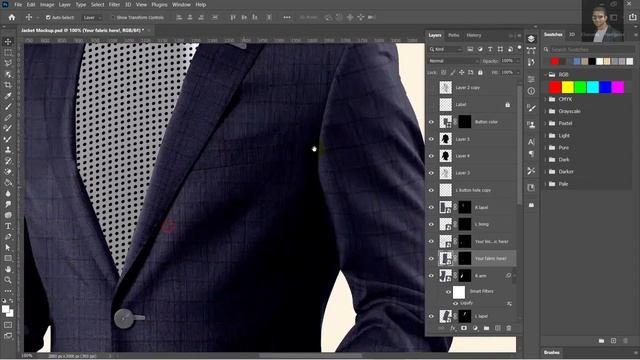
Task: Create new swatch group folder icon
Action: tap(601, 341)
